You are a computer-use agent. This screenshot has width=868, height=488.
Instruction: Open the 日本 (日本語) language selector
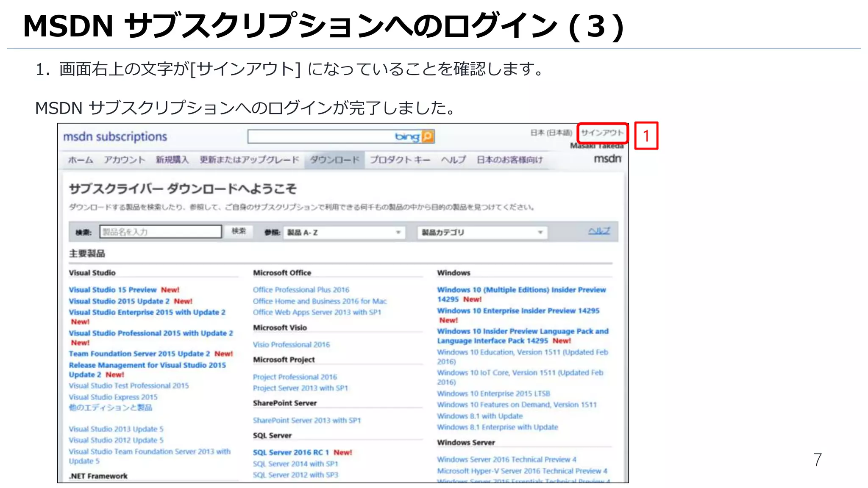[551, 133]
